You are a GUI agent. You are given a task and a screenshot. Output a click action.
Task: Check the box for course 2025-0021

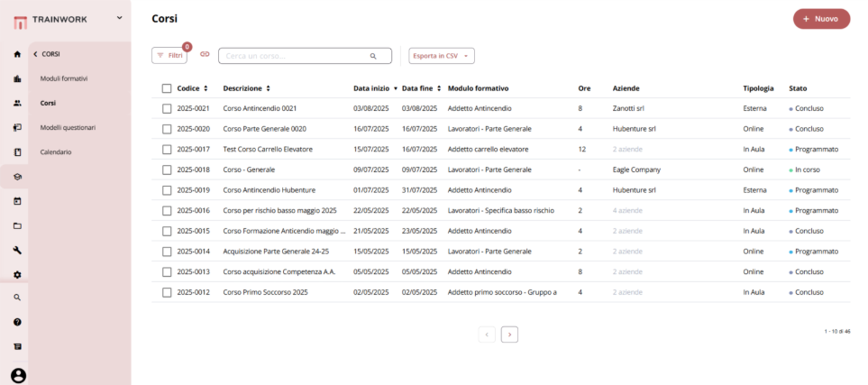[167, 108]
